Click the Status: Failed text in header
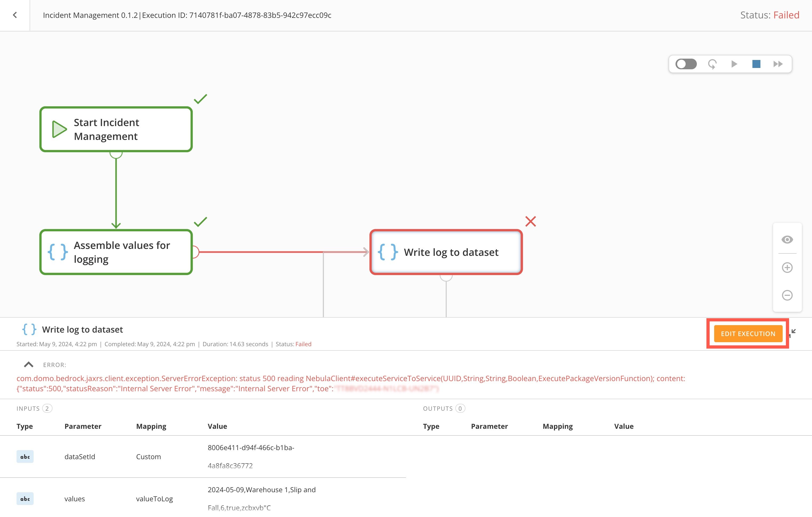812x517 pixels. 770,15
